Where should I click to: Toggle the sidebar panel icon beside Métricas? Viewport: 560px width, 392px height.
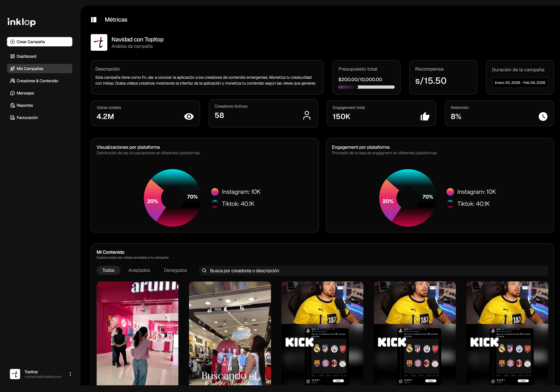click(x=94, y=20)
